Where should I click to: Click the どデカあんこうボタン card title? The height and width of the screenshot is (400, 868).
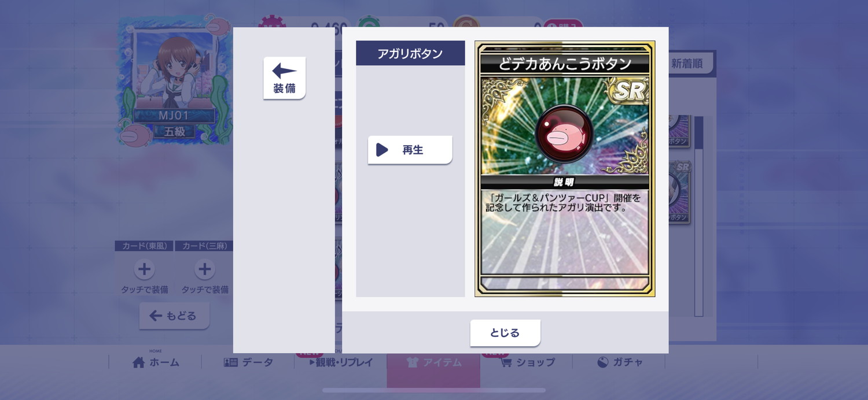(565, 64)
